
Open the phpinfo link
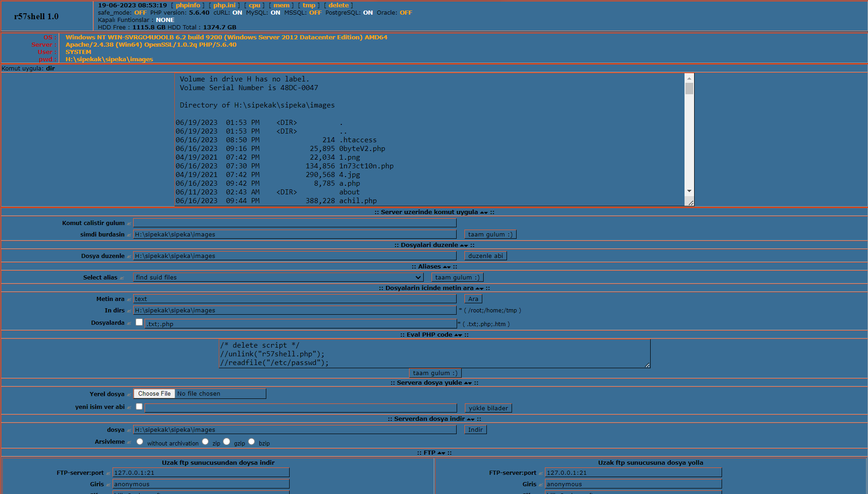click(188, 5)
